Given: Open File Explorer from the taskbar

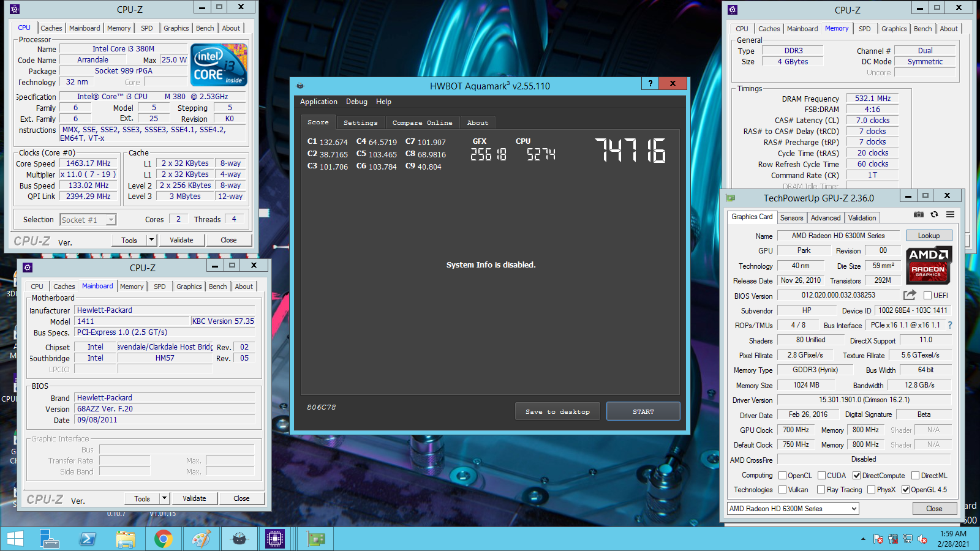Looking at the screenshot, I should [126, 539].
